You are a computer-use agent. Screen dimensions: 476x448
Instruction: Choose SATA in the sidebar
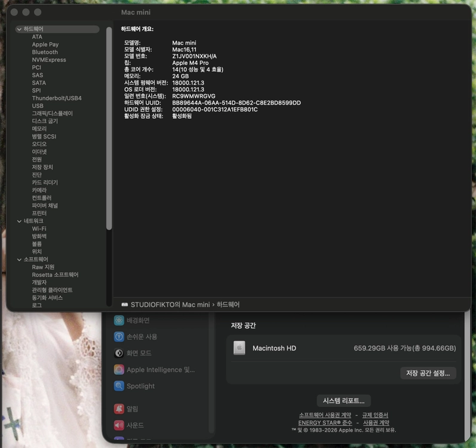click(x=39, y=82)
